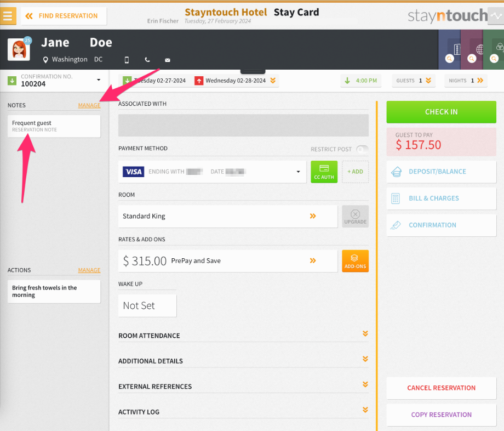Toggle the Restrict Post switch
The height and width of the screenshot is (431, 504).
[362, 149]
